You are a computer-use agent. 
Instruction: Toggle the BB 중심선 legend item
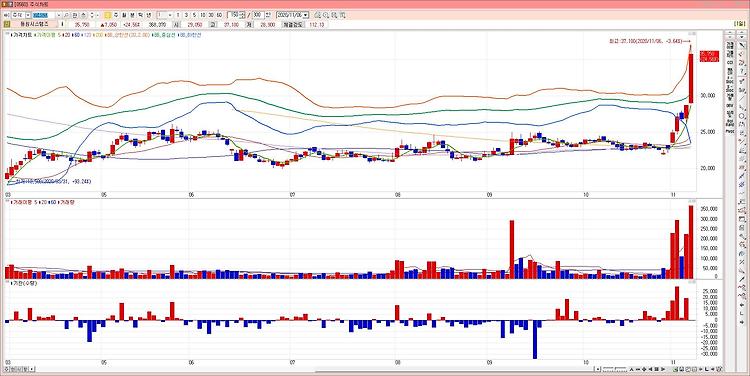click(164, 35)
